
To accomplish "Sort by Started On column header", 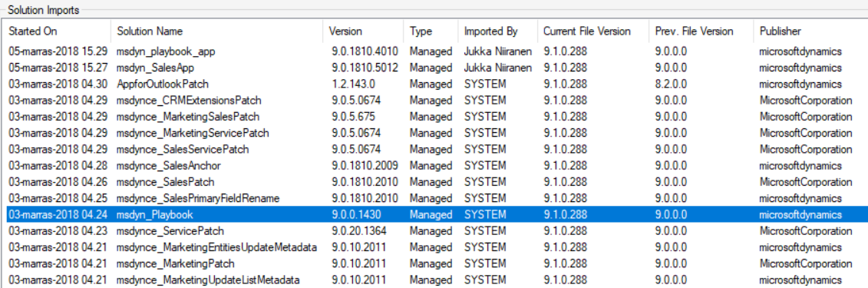I will click(57, 31).
